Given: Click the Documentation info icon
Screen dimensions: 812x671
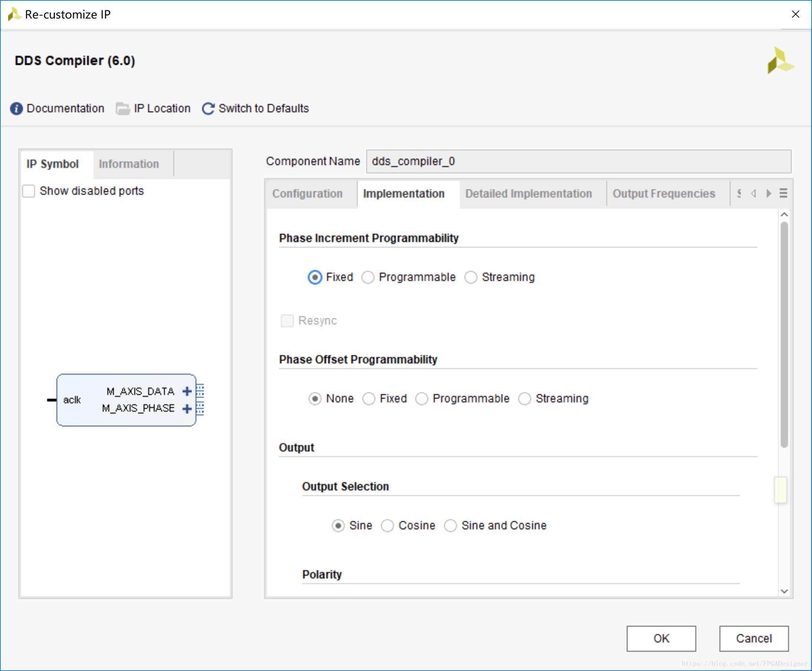Looking at the screenshot, I should [x=16, y=109].
